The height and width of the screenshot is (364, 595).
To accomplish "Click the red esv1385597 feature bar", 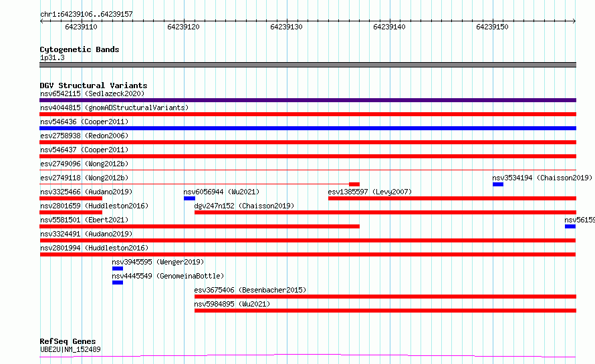I will pos(453,198).
